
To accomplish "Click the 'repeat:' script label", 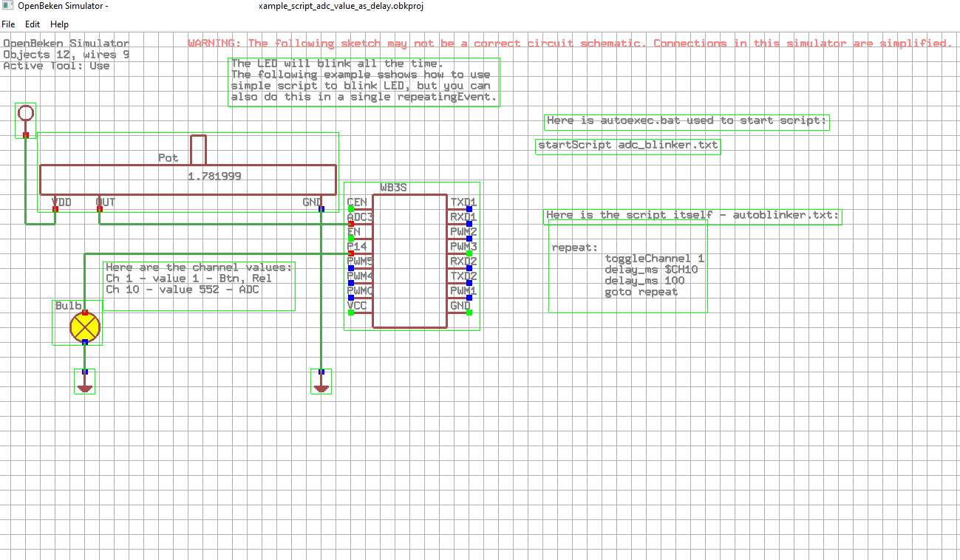I will (575, 247).
